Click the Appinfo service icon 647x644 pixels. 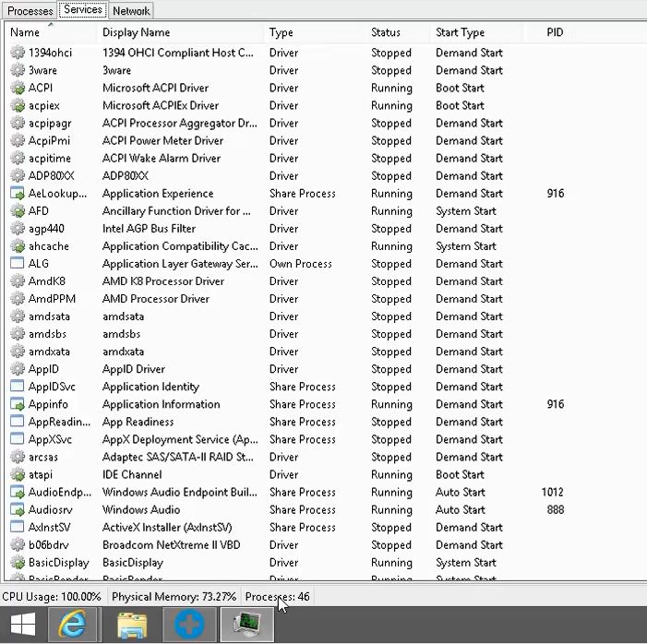(x=18, y=405)
